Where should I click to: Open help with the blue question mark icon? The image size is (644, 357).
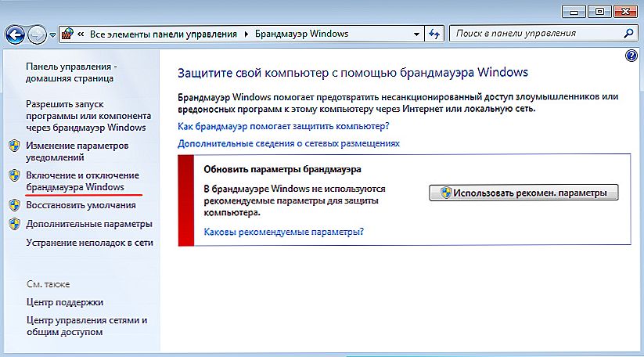click(631, 56)
